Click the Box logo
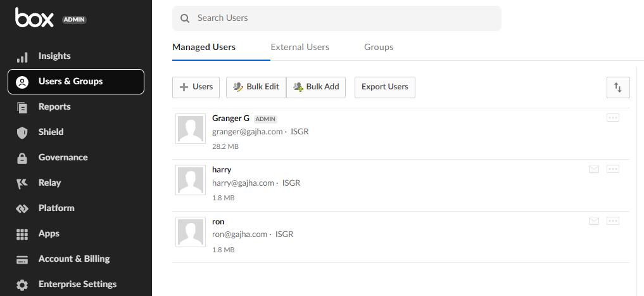The image size is (644, 296). pos(34,17)
